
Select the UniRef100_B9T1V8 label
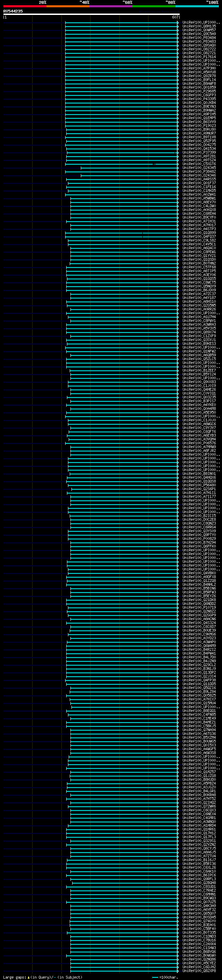[x=199, y=137]
